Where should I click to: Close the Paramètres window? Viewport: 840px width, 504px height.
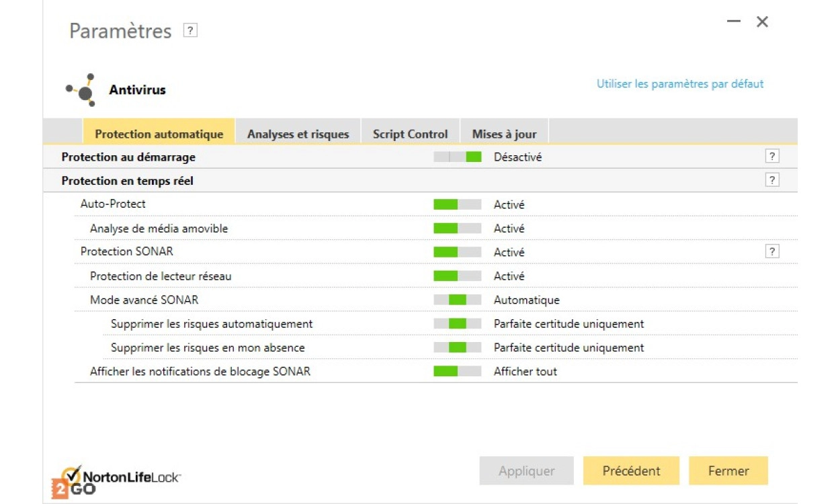tap(762, 22)
